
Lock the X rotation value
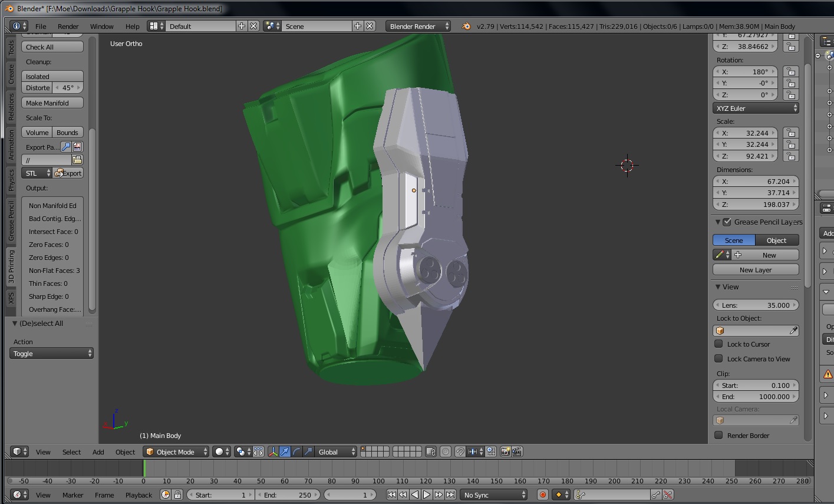791,71
